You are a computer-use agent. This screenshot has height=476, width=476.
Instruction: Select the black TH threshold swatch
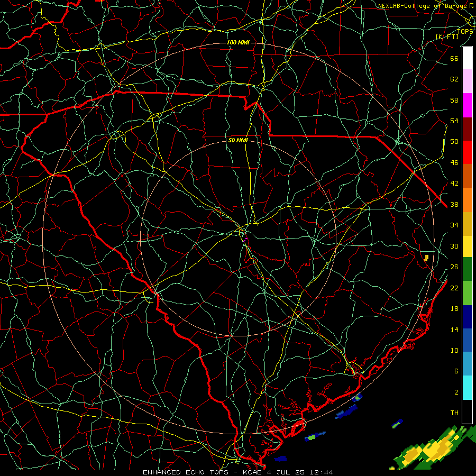467,411
